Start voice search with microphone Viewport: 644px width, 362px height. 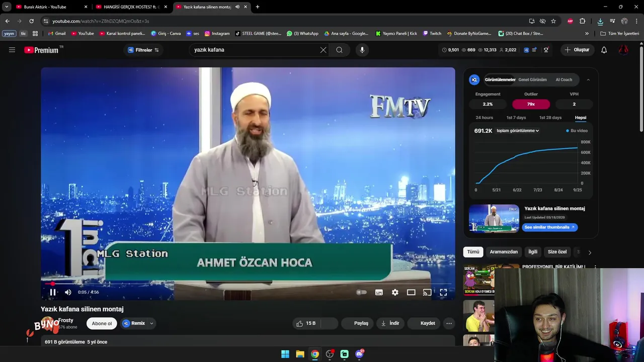(x=362, y=50)
